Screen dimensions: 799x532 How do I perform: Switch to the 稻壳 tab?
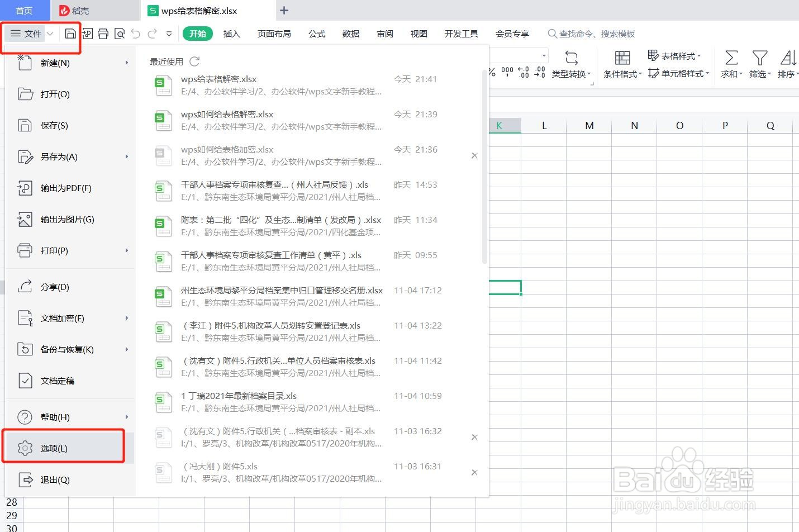click(x=95, y=11)
